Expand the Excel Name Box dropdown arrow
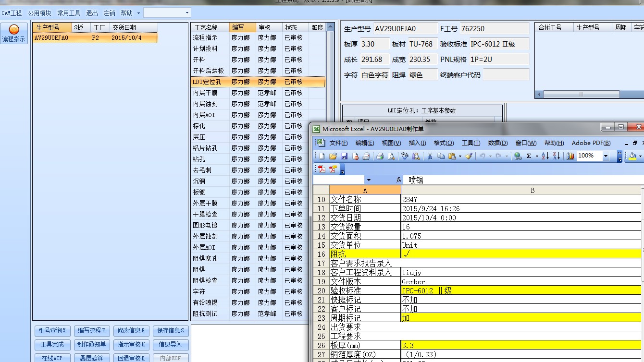This screenshot has width=644, height=362. point(369,180)
